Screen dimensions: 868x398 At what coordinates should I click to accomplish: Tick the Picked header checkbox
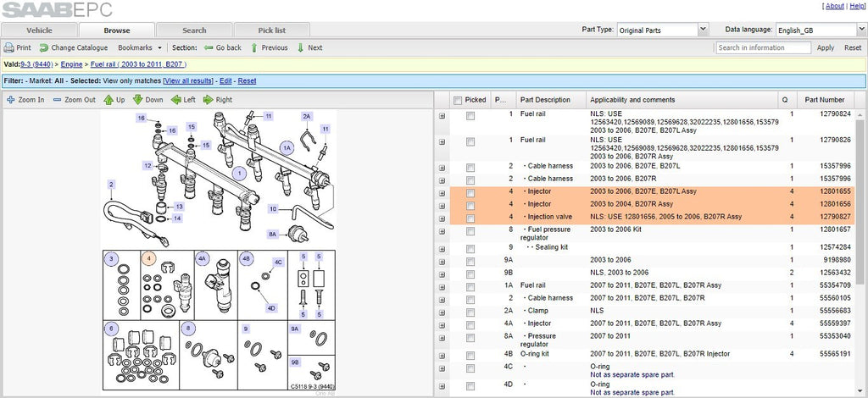pos(457,100)
